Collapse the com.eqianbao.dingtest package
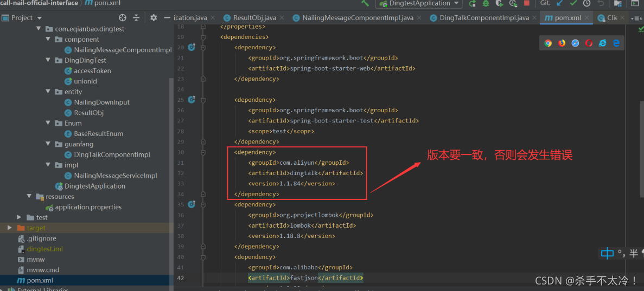Image resolution: width=644 pixels, height=291 pixels. pos(39,29)
